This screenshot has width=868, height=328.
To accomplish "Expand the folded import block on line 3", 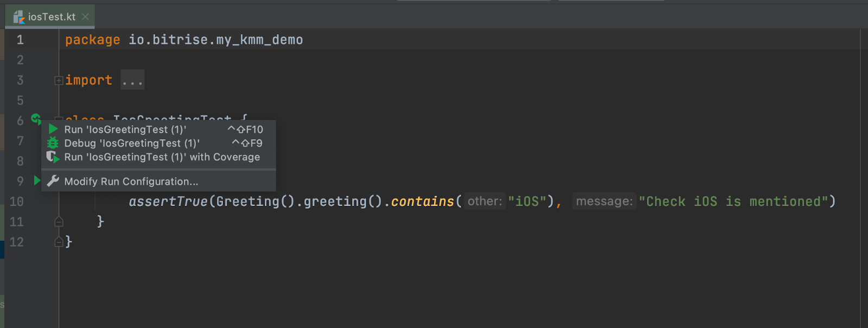I will pos(59,81).
